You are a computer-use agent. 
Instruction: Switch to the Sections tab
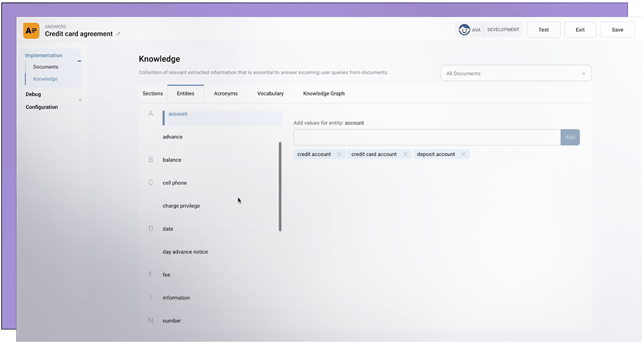[x=152, y=93]
